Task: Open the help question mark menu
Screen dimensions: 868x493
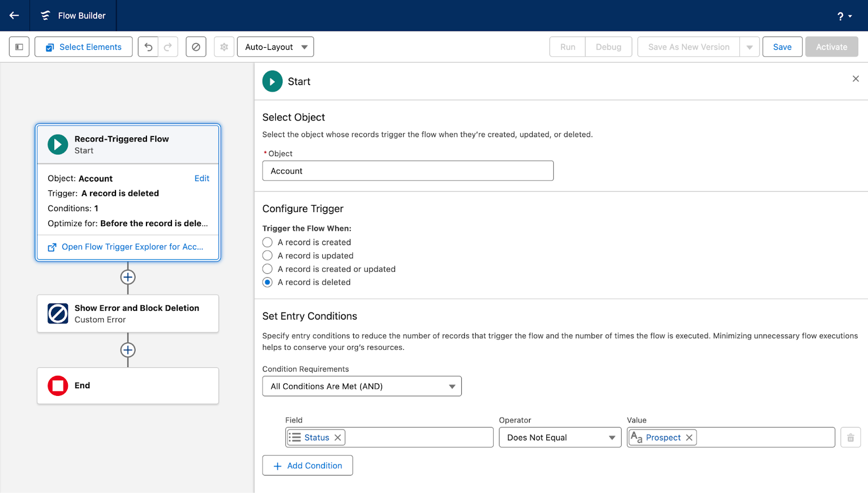Action: click(x=844, y=16)
